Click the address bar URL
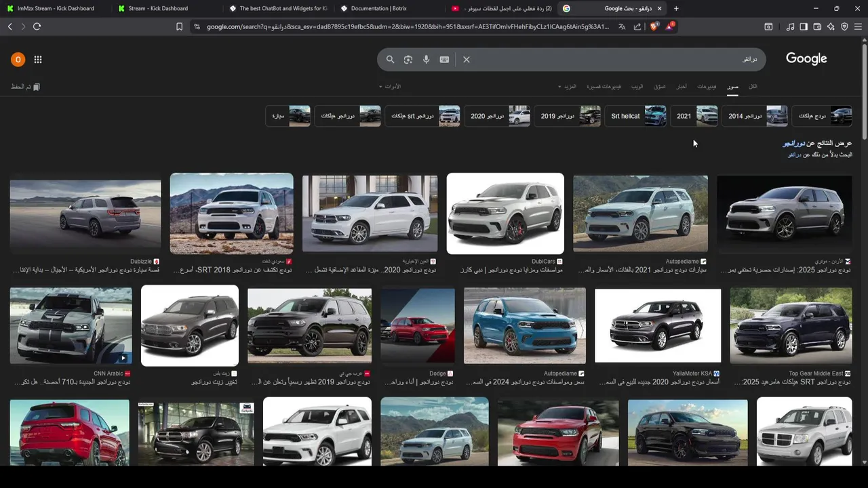This screenshot has width=868, height=488. (x=407, y=26)
